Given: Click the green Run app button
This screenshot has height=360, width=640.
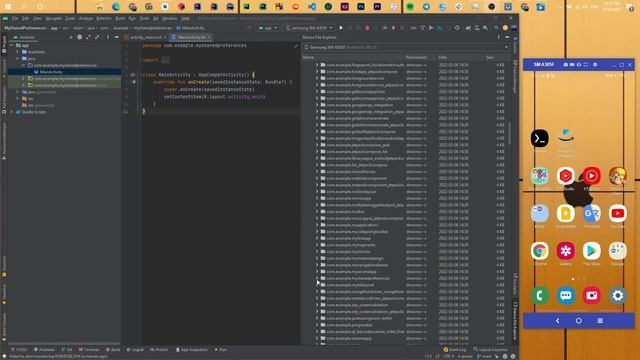Looking at the screenshot, I should (341, 28).
